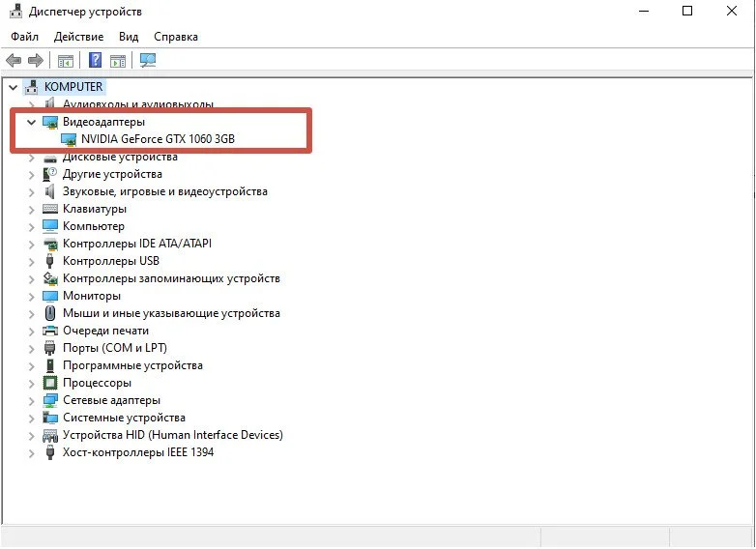Select the Очереди печати label

(x=105, y=331)
